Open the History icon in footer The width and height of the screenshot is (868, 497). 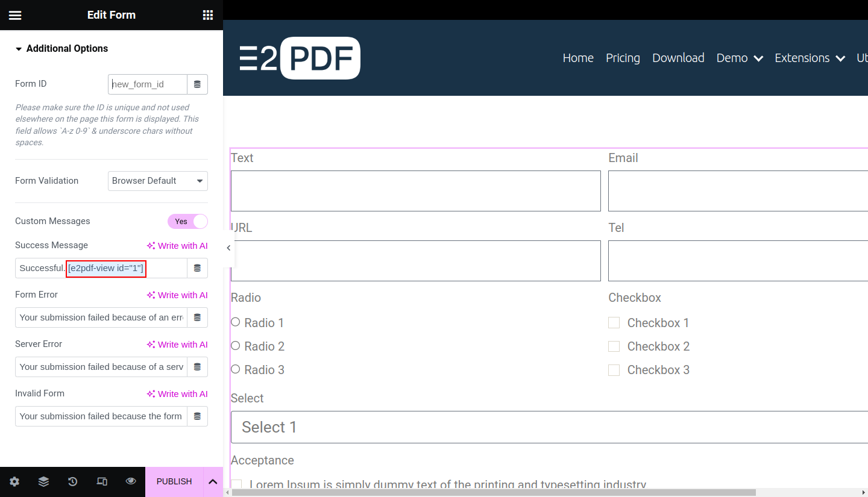(x=73, y=481)
